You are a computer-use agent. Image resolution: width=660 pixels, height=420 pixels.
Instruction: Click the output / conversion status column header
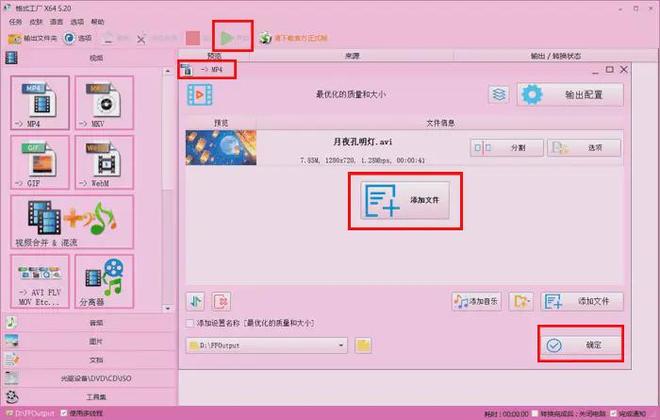pos(555,56)
